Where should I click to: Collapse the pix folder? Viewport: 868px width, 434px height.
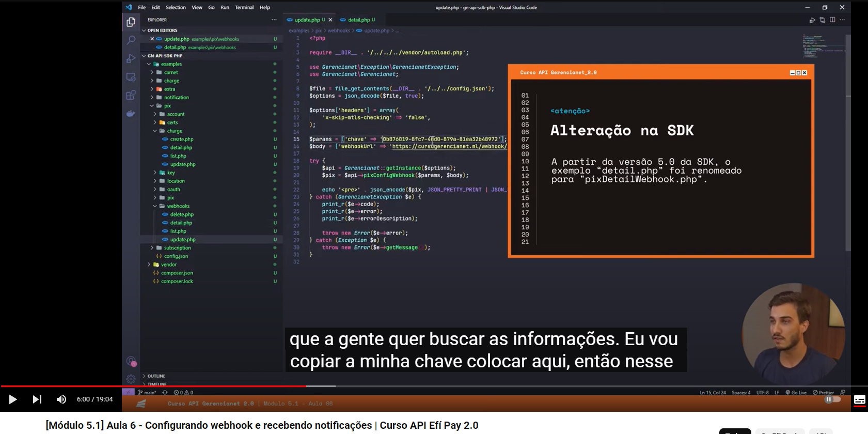pos(167,106)
